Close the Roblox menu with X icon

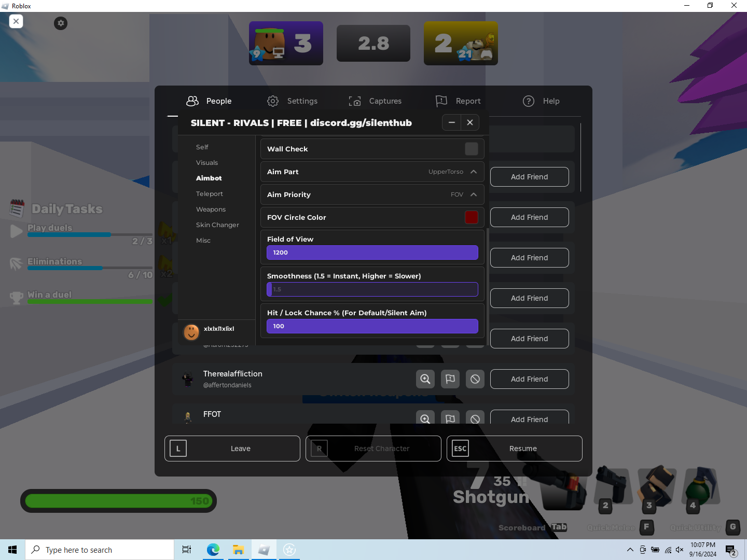pos(16,21)
